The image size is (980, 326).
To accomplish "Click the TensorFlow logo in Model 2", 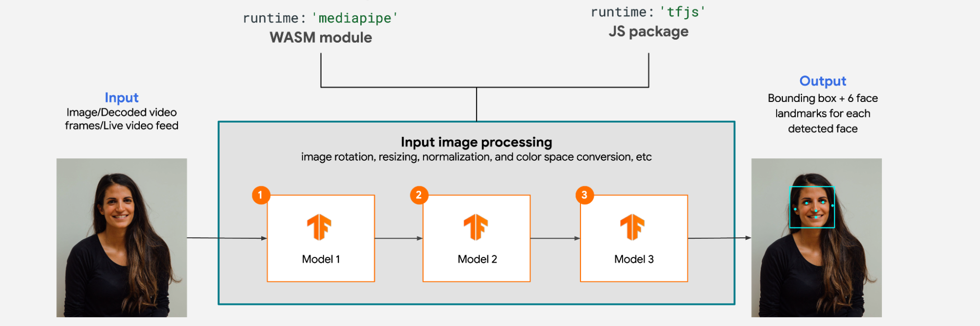I will coord(476,227).
